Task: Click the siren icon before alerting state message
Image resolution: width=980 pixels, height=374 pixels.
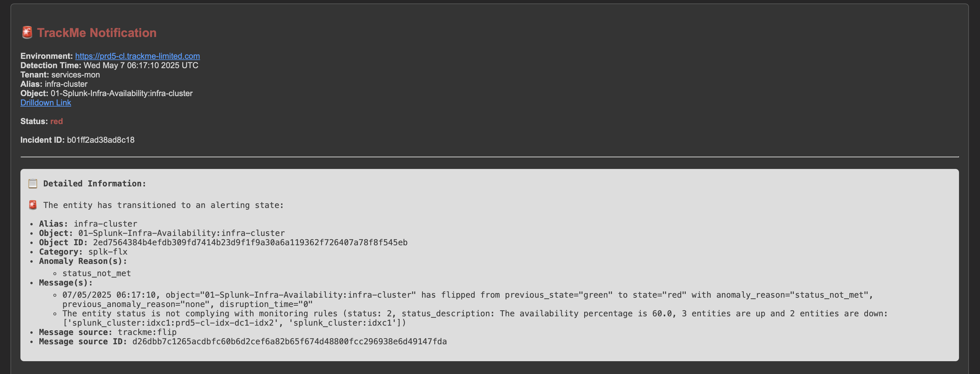Action: pos(33,205)
